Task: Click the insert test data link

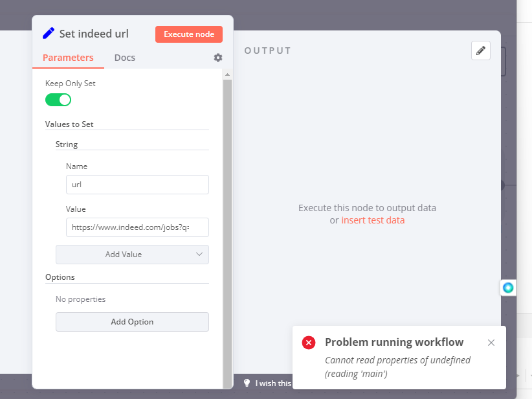Action: [373, 220]
